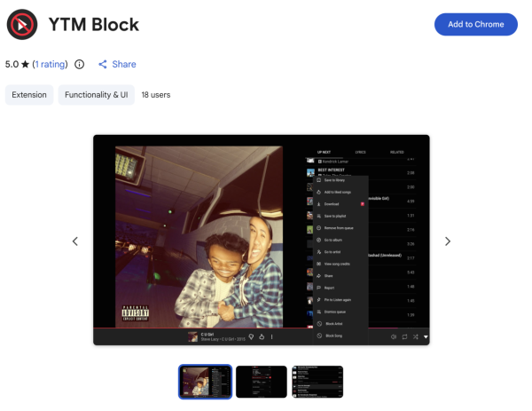
Task: Open the 1 rating link
Action: [x=50, y=64]
